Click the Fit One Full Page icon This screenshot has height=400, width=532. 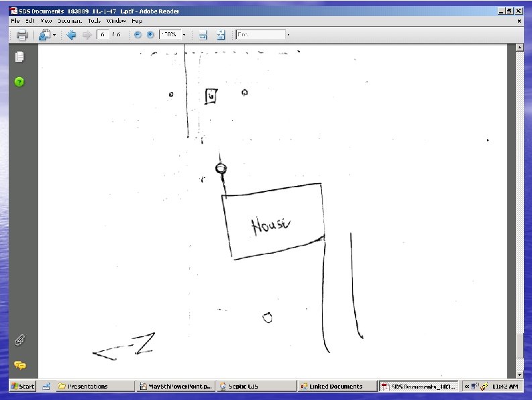221,35
